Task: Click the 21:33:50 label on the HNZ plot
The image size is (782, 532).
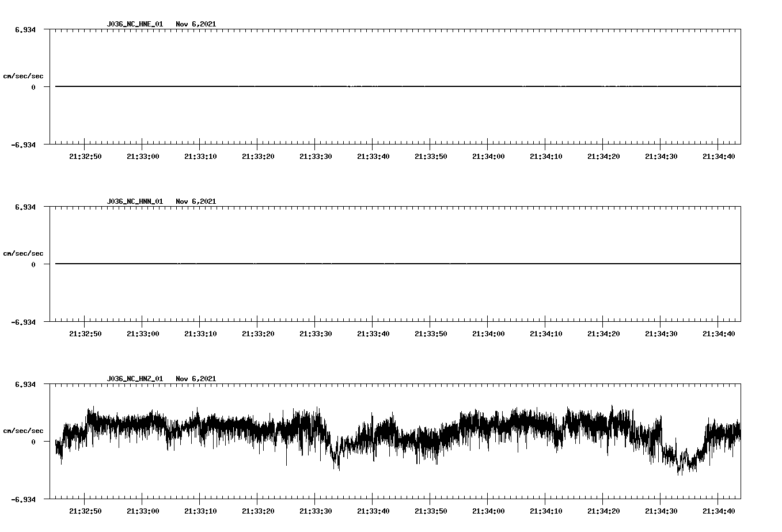Action: [x=431, y=511]
